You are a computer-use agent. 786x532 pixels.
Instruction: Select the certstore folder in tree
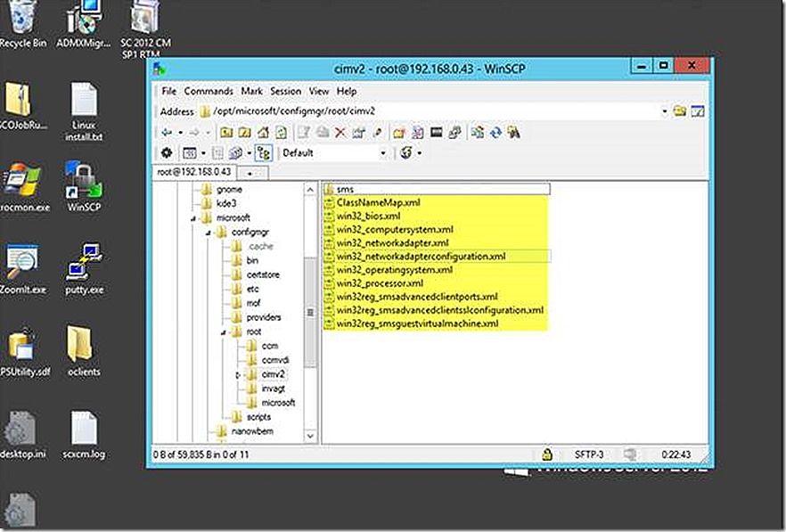(x=263, y=274)
